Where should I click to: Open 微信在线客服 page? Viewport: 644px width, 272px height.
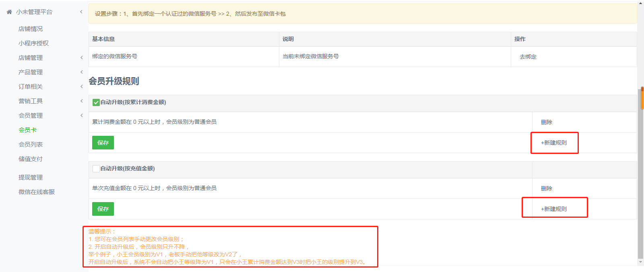(37, 192)
